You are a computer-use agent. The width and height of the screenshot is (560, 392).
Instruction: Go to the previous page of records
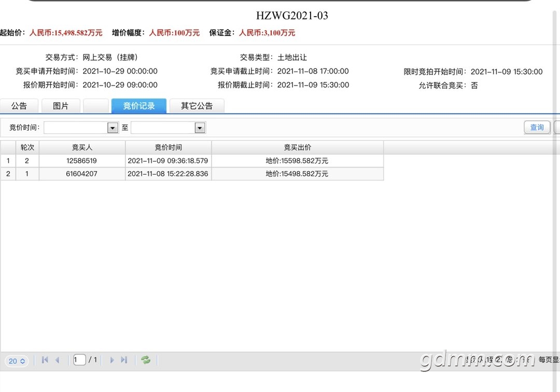click(57, 360)
